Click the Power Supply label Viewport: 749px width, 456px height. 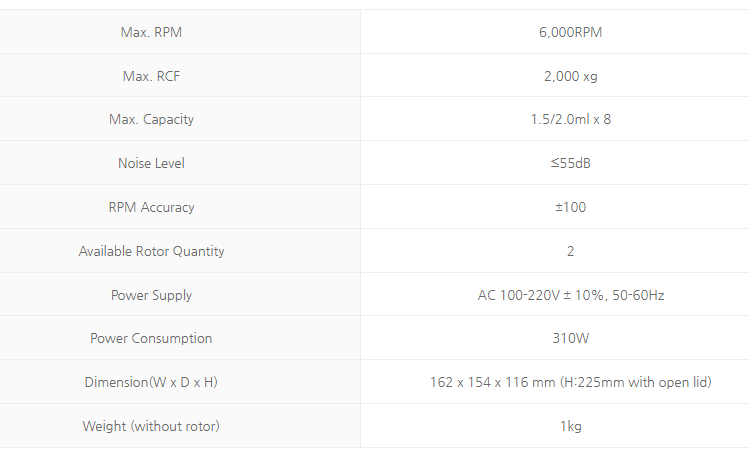click(x=151, y=295)
